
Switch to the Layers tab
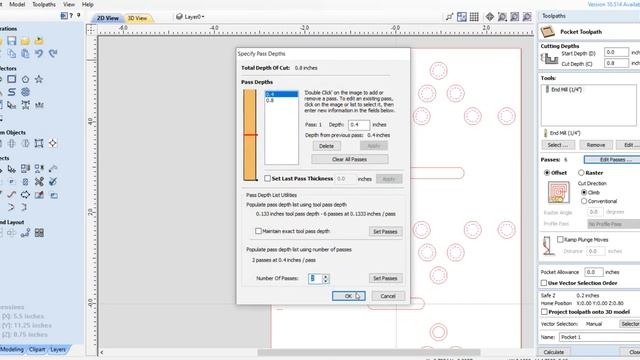coord(58,349)
